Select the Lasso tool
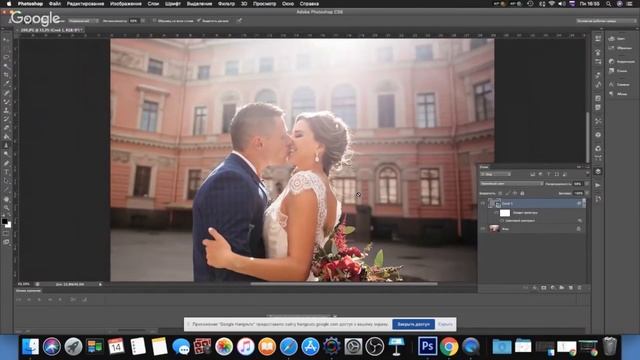Viewport: 640px width, 360px height. click(6, 58)
